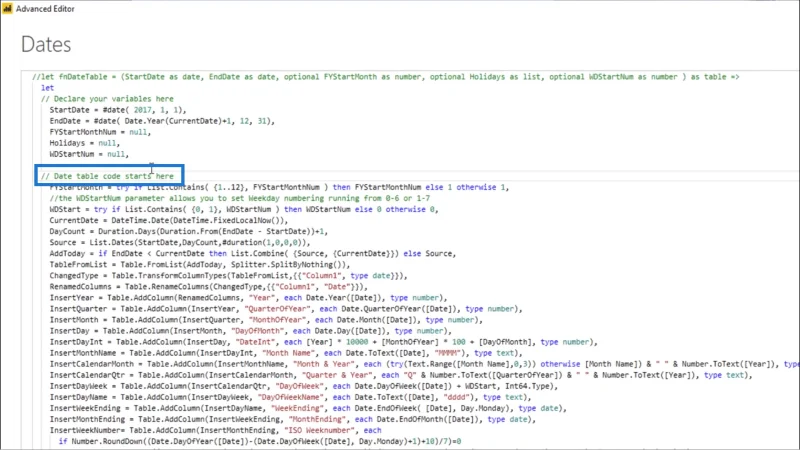Click the 'if Number.RoundDown' line
Viewport: 800px width, 450px height.
[260, 441]
